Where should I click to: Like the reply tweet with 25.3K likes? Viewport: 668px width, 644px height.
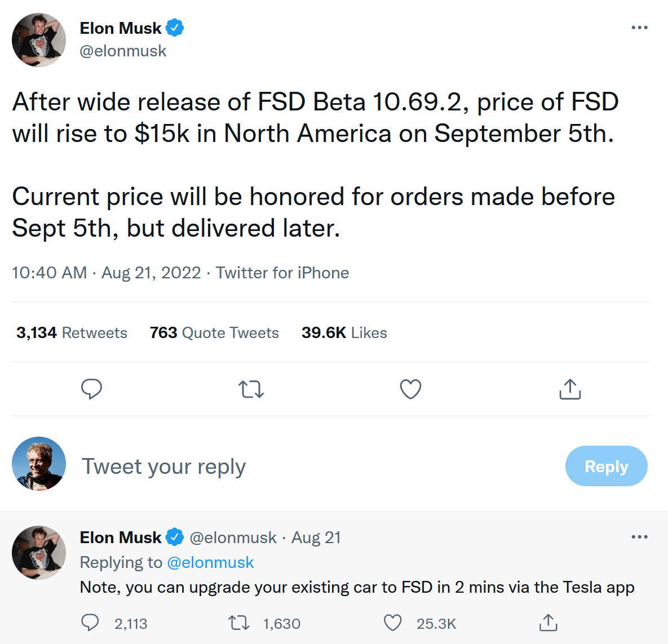click(392, 623)
